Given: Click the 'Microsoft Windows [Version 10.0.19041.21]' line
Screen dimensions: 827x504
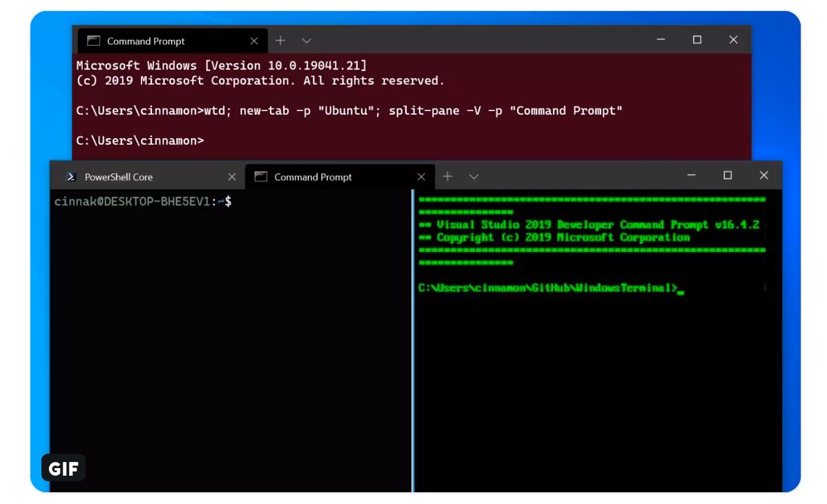Looking at the screenshot, I should pyautogui.click(x=222, y=66).
